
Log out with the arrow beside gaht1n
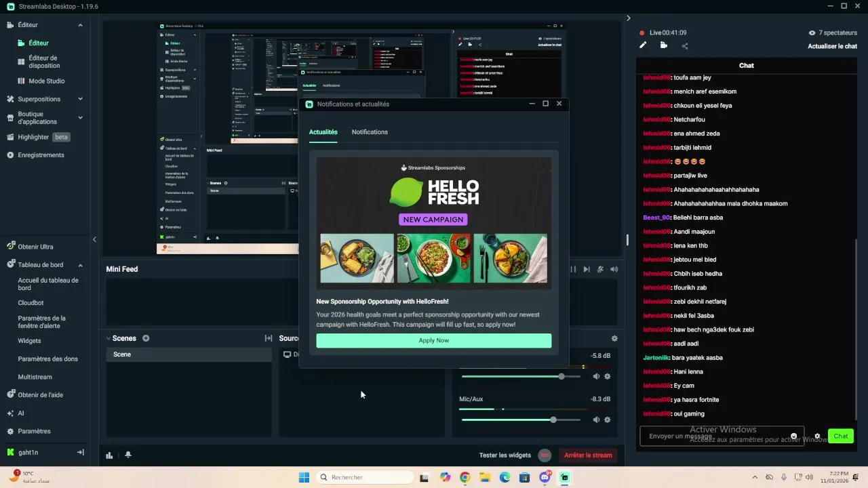pos(80,452)
